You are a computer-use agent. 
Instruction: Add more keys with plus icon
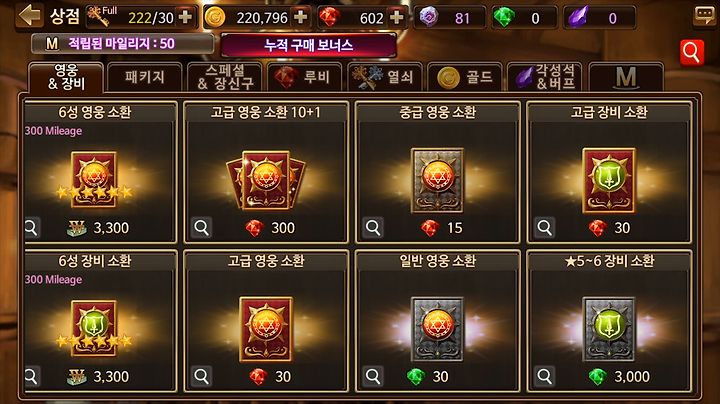[185, 17]
